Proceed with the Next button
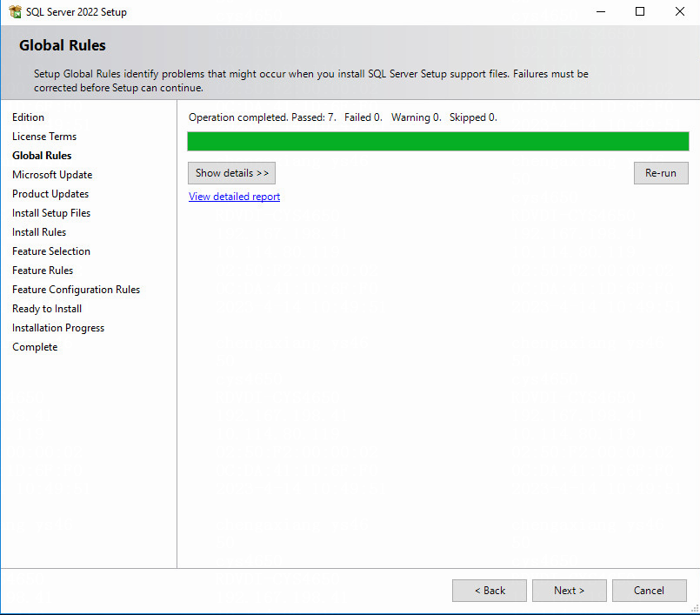This screenshot has width=700, height=615. [570, 591]
